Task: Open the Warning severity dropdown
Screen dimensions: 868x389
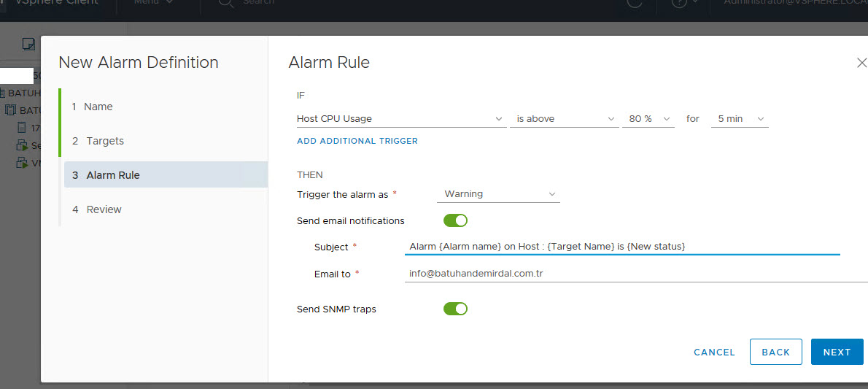Action: tap(499, 194)
